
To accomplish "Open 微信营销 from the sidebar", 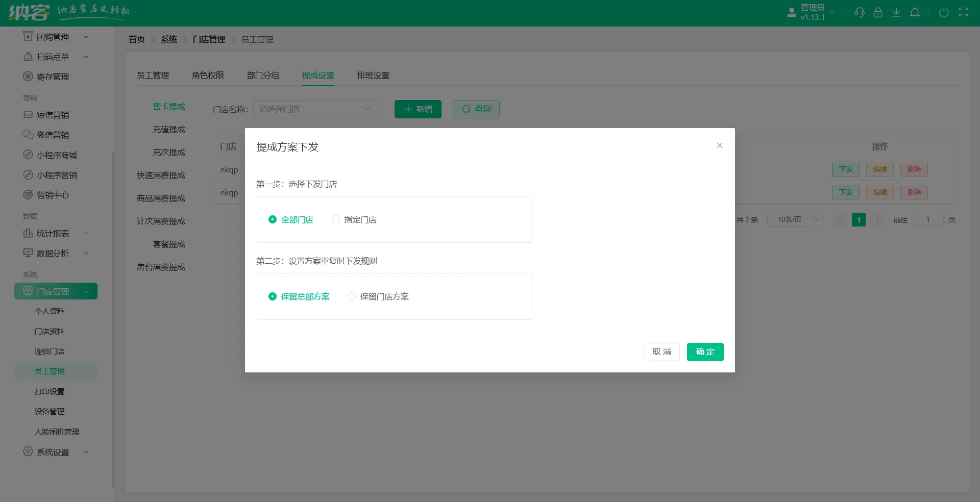I will pos(53,135).
